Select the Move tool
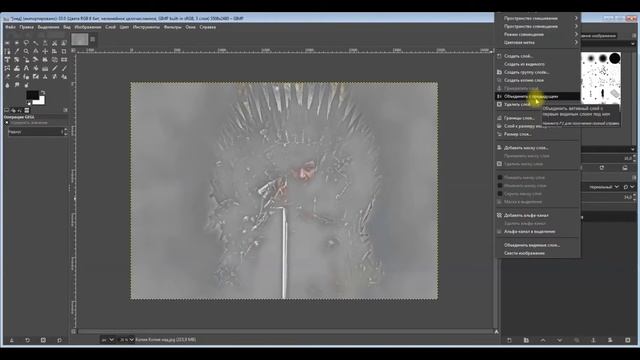This screenshot has height=360, width=640. click(45, 51)
